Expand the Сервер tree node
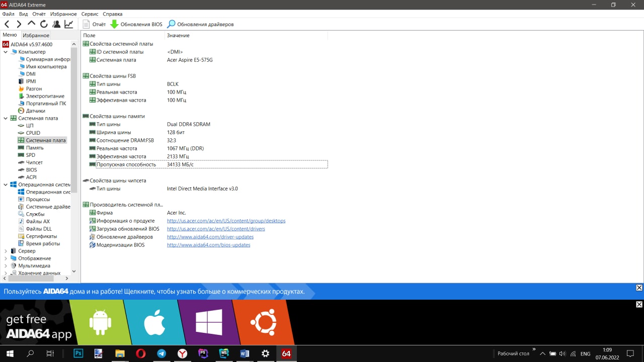The width and height of the screenshot is (644, 362). click(x=6, y=251)
